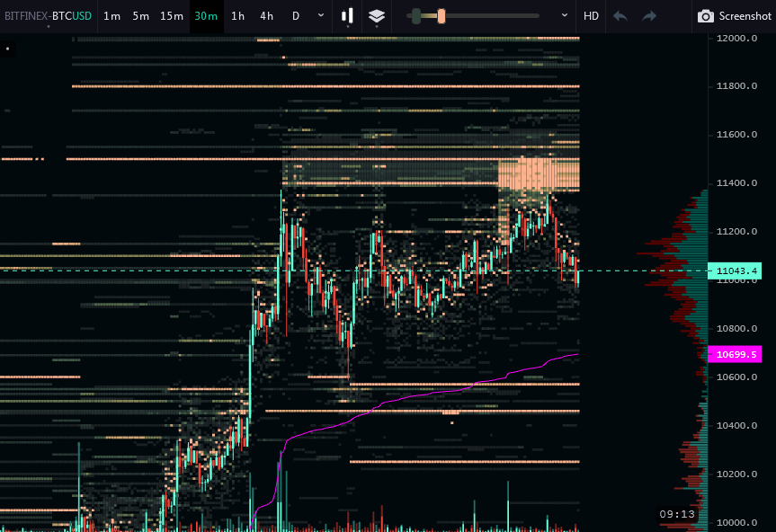
Task: Click the 11800.0 price axis label
Action: click(736, 86)
